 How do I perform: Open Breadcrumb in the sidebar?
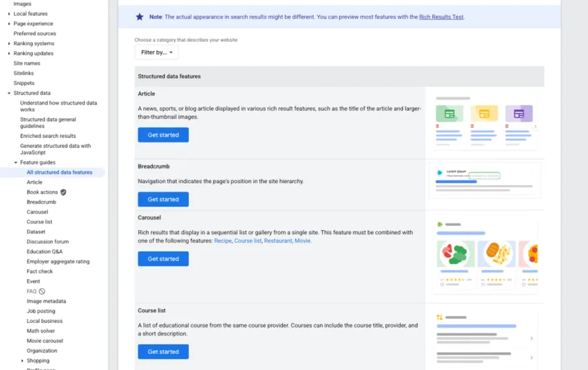41,202
